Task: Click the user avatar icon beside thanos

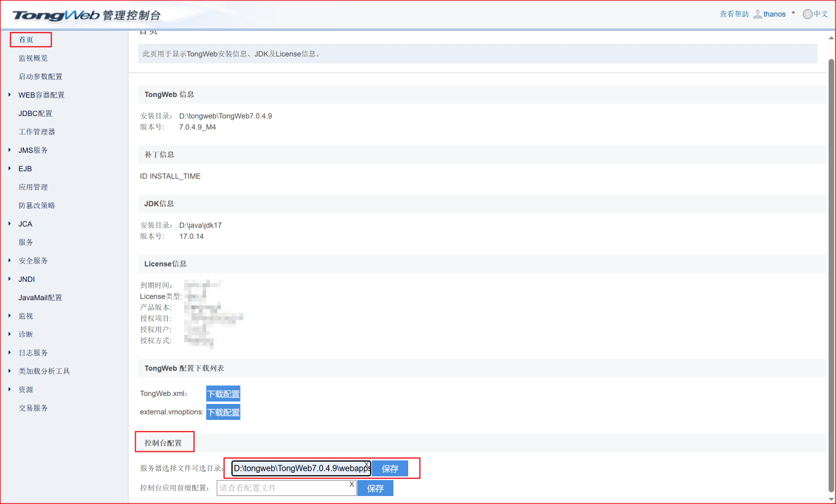Action: [757, 14]
